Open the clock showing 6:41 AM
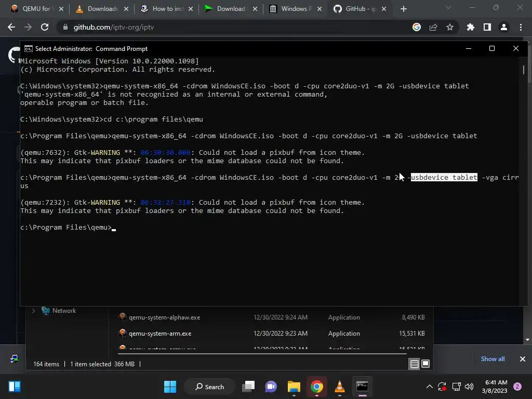Image resolution: width=532 pixels, height=399 pixels. tap(495, 387)
